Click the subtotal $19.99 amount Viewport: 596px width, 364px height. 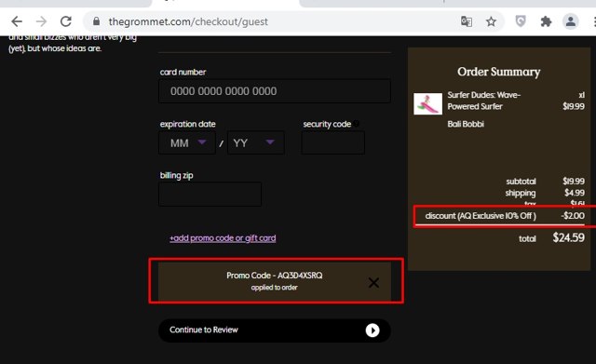[574, 182]
